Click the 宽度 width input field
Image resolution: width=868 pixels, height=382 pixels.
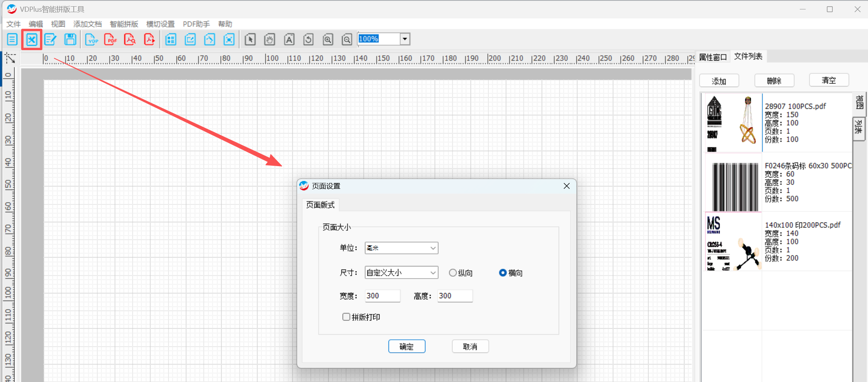(x=382, y=296)
